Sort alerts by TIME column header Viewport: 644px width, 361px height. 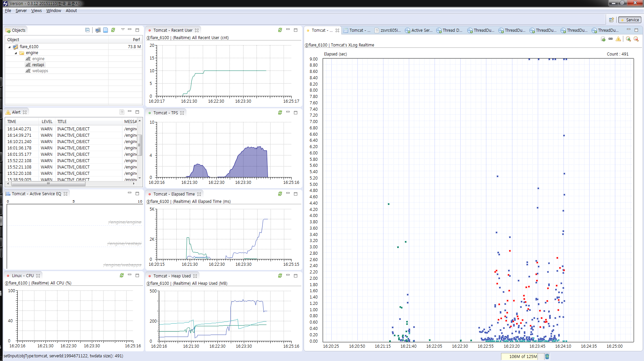(x=22, y=122)
